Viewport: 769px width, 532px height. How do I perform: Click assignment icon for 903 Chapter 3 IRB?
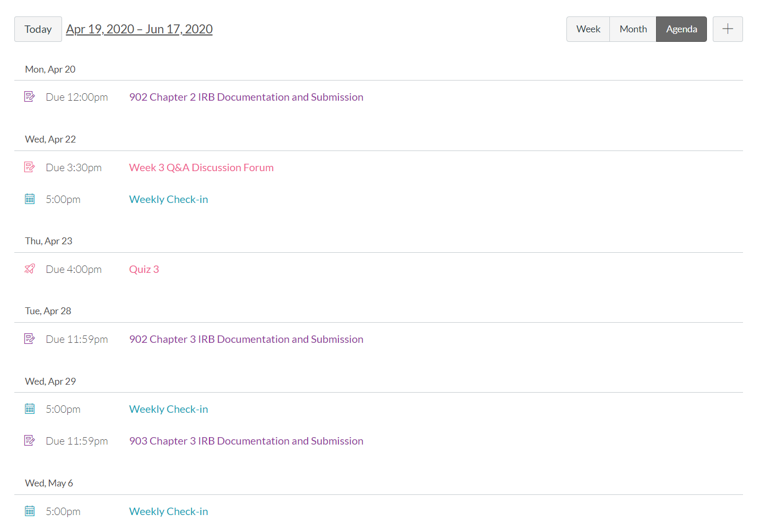tap(30, 440)
